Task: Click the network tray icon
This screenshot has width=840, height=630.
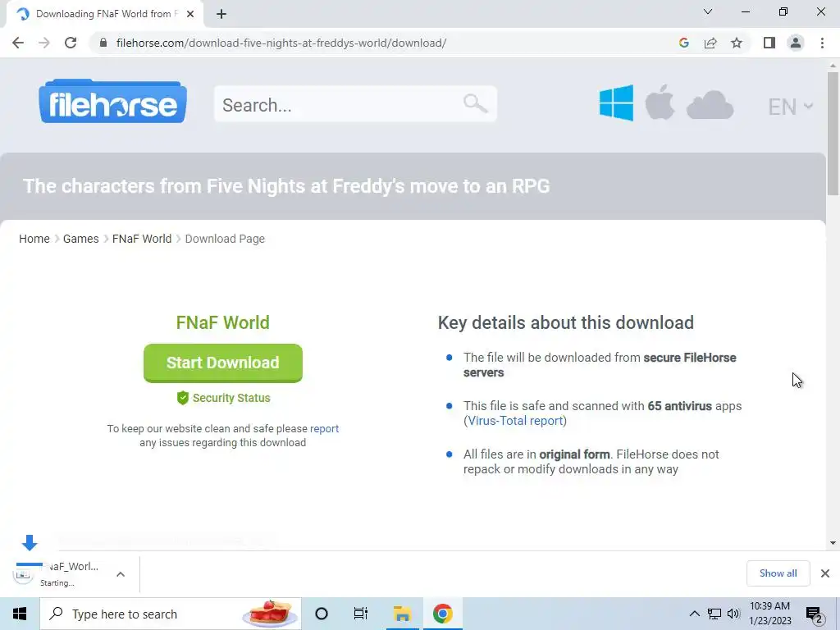Action: (714, 614)
